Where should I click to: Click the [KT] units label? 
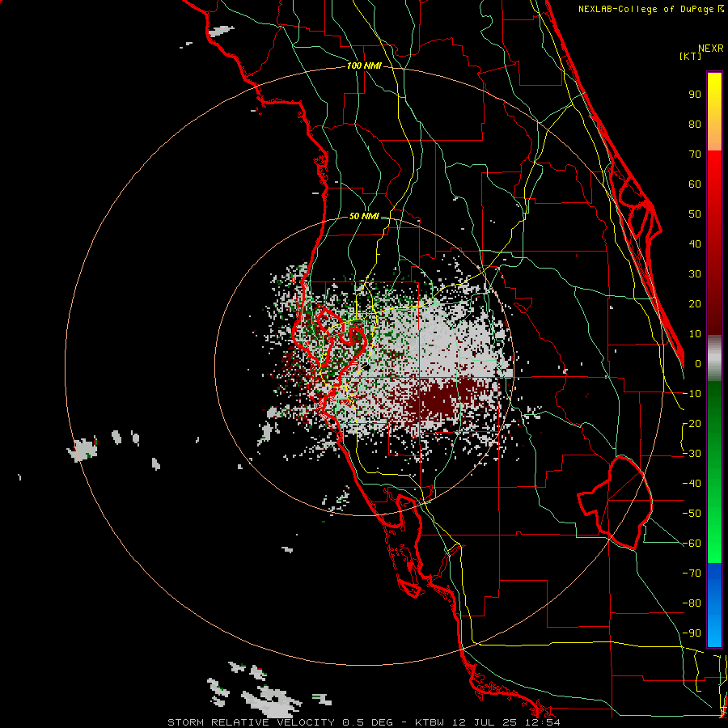(x=691, y=56)
